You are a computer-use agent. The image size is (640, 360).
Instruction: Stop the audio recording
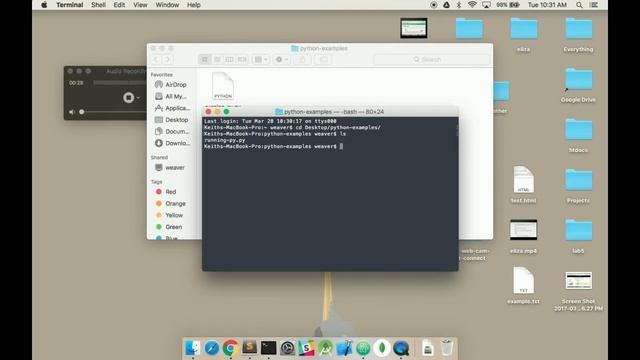(x=129, y=98)
